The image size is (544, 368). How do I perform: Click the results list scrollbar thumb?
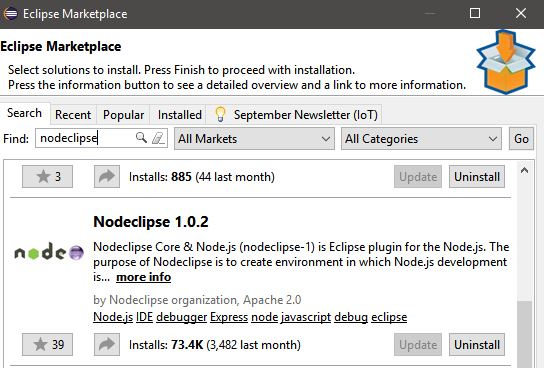click(524, 334)
